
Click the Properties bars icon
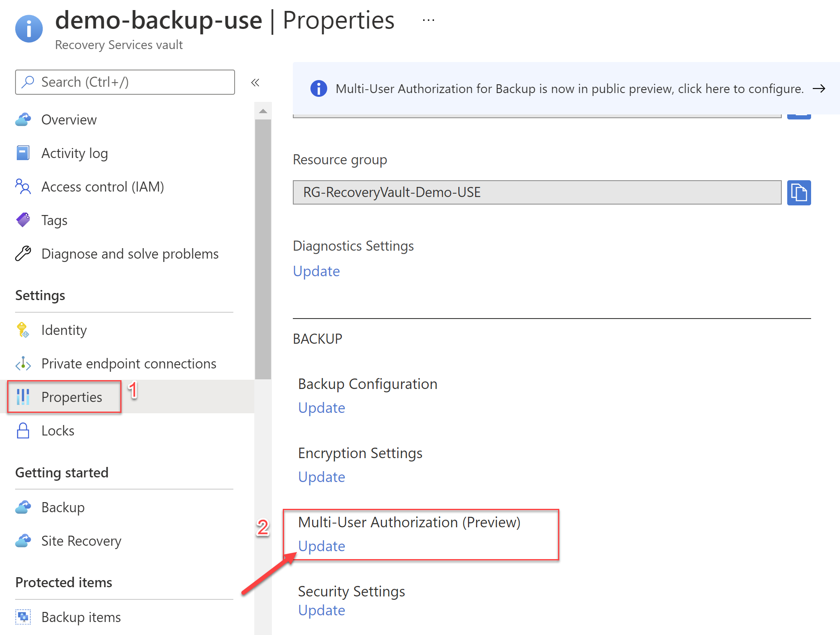pyautogui.click(x=23, y=397)
